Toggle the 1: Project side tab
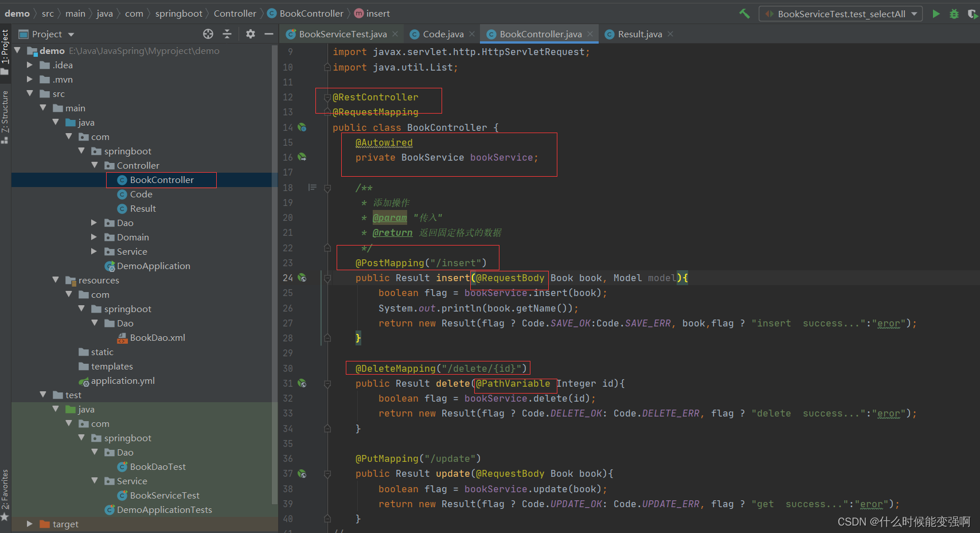Viewport: 980px width, 533px height. tap(5, 52)
